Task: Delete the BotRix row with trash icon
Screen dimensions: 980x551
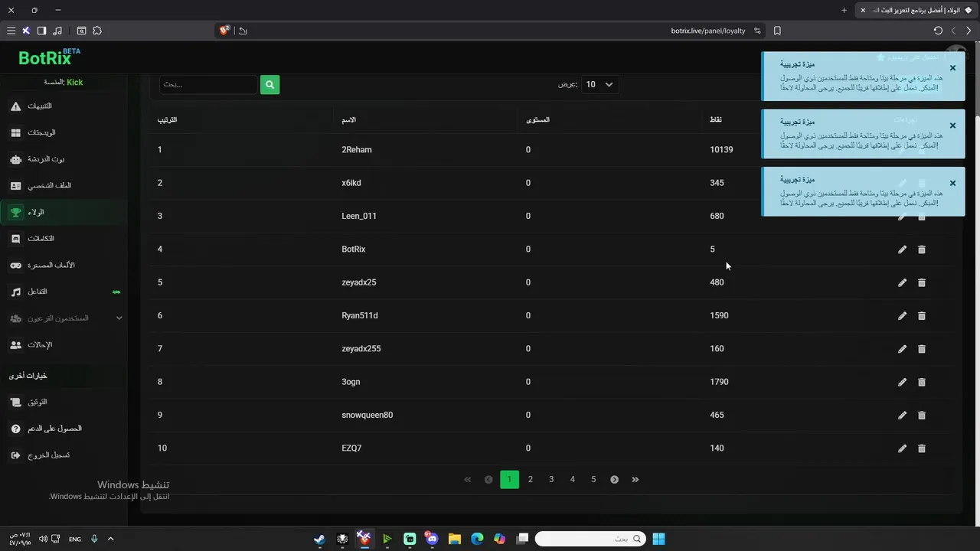Action: point(922,249)
